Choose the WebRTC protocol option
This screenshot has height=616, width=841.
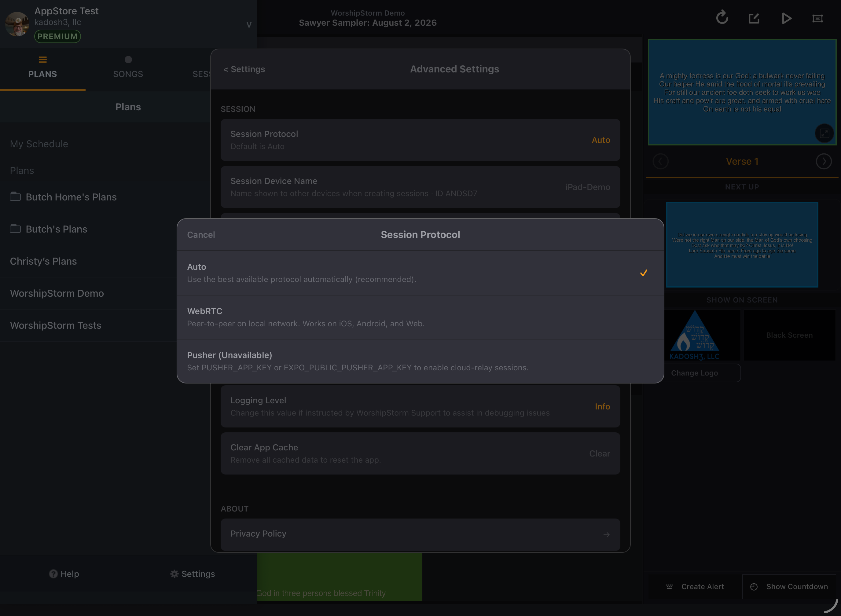420,317
